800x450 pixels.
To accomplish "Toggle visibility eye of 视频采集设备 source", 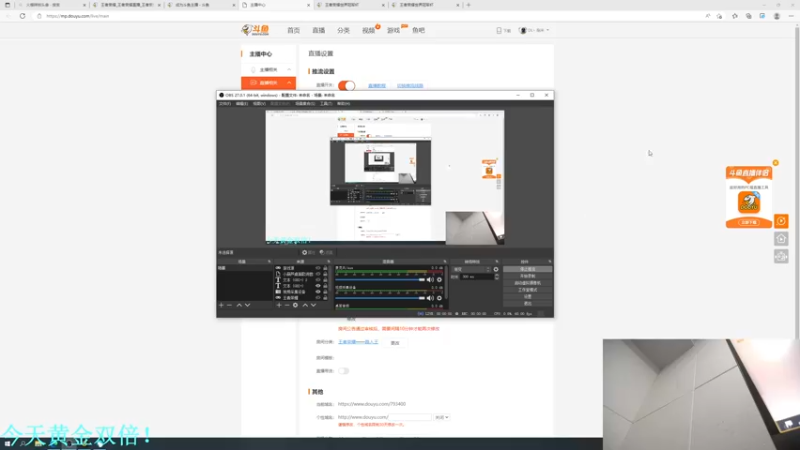I will click(x=318, y=292).
